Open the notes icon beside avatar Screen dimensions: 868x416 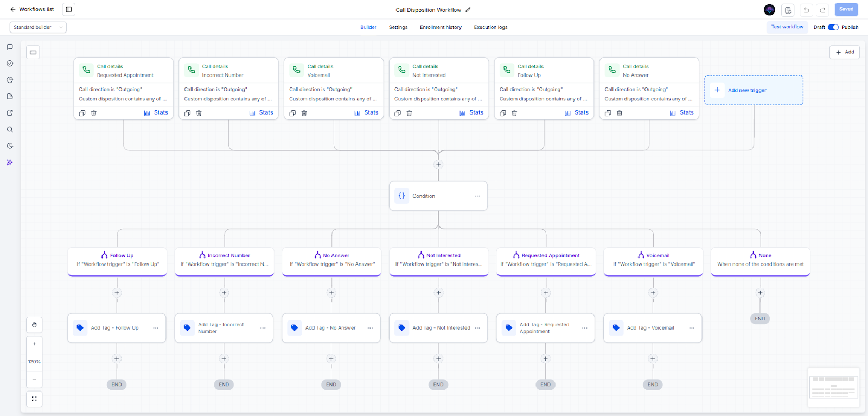[x=788, y=10]
